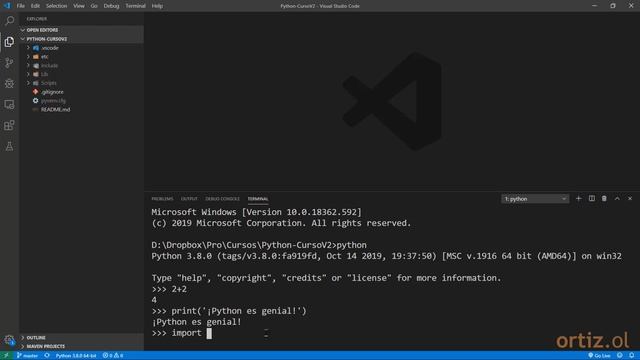Screen dimensions: 640x360
Task: Select the Python 3.8.0 64-bit interpreter status
Action: coord(76,356)
